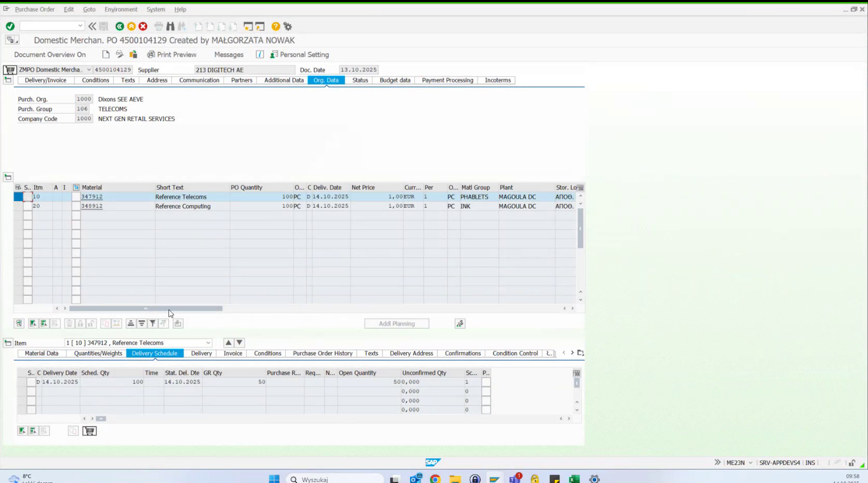The image size is (868, 483).
Task: Open Print Preview
Action: (x=173, y=54)
